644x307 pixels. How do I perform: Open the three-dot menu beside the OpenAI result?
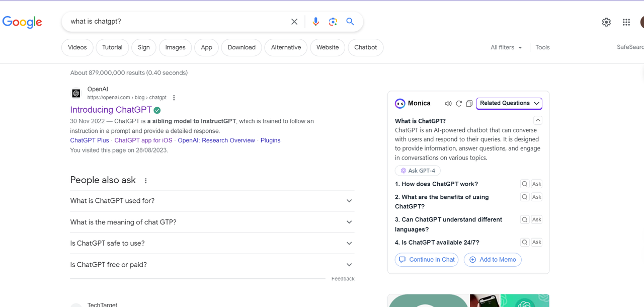[x=174, y=98]
